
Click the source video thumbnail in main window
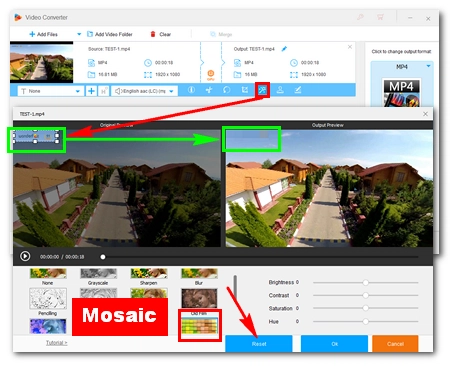point(41,62)
